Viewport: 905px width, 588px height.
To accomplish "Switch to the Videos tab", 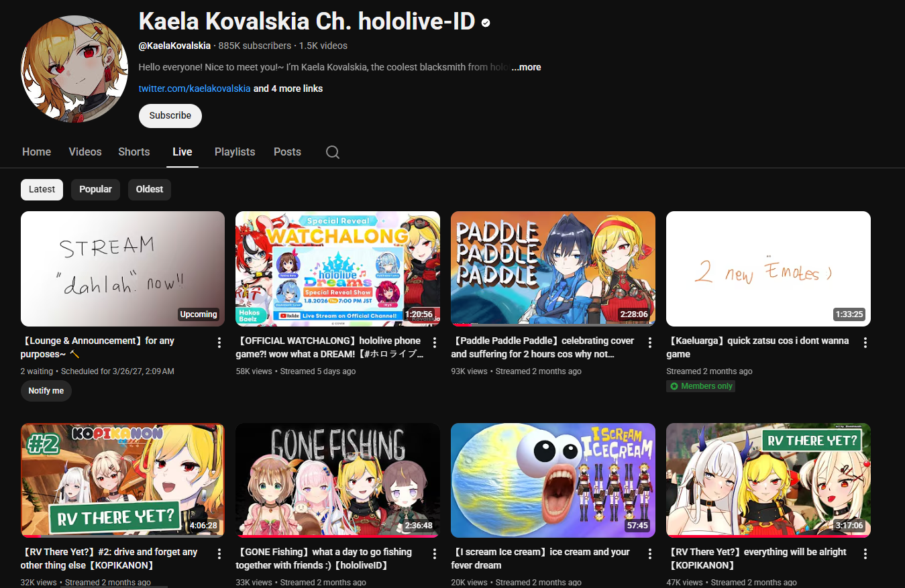I will 85,152.
